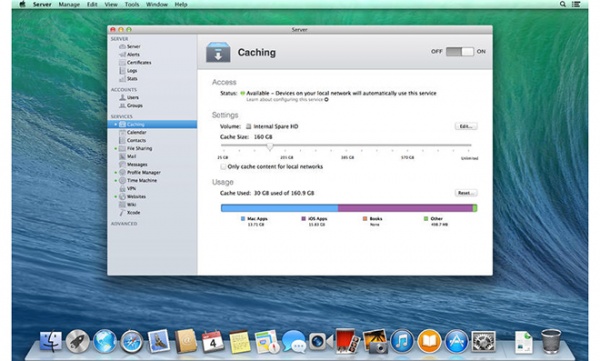
Task: Open the Stats sidebar item
Action: coord(132,78)
